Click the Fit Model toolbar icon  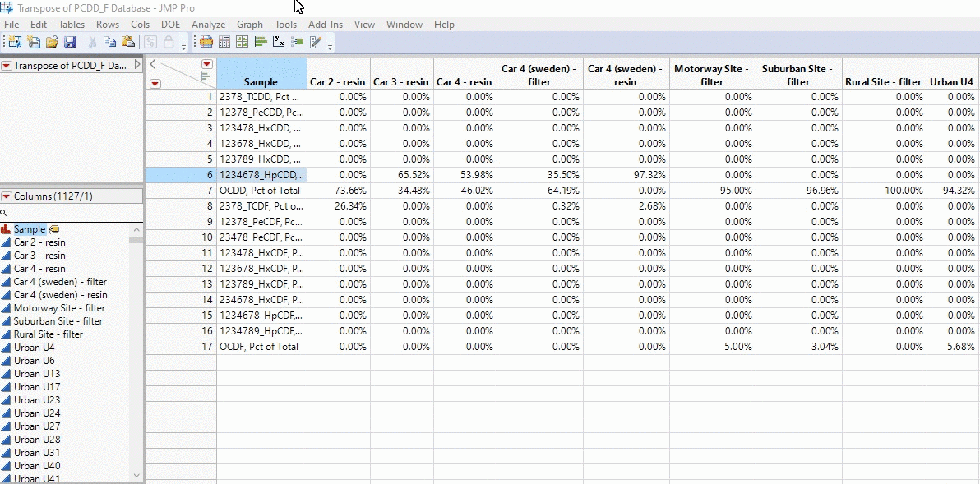297,42
